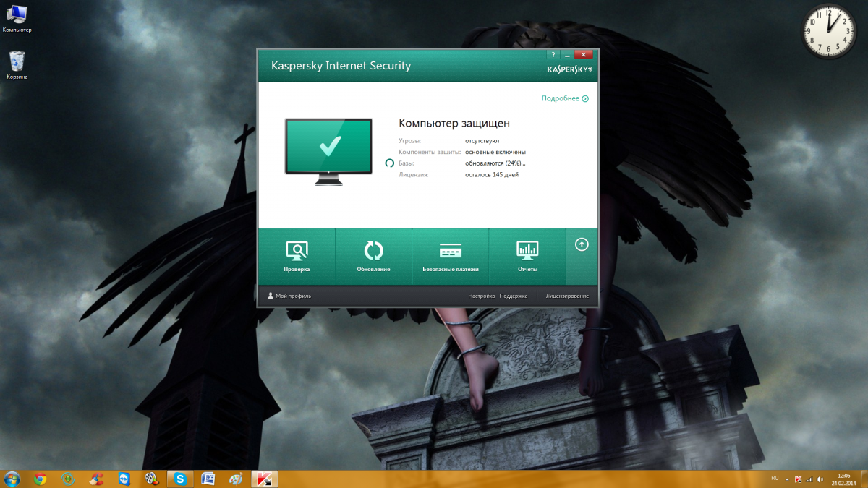Open Настройка settings
Image resolution: width=868 pixels, height=488 pixels.
click(x=481, y=296)
